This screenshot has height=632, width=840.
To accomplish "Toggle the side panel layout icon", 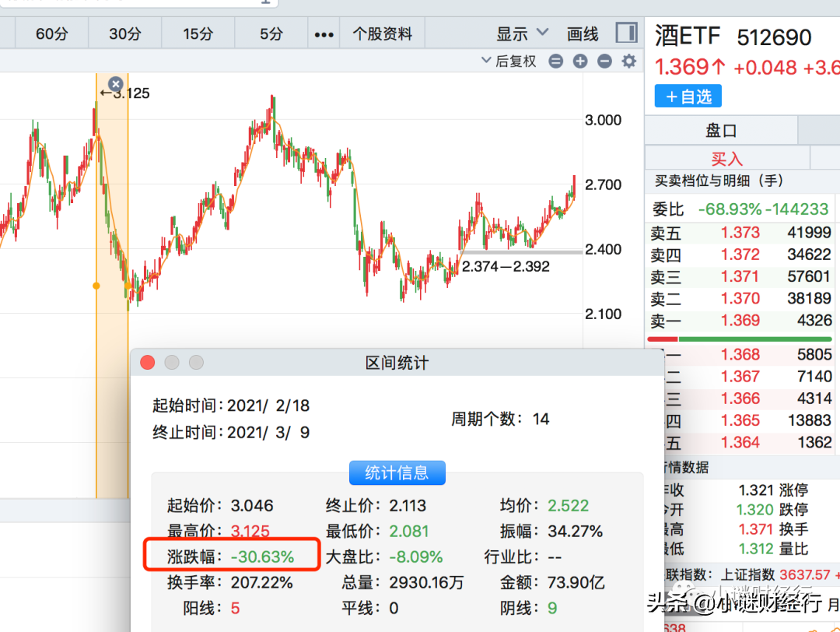I will (x=626, y=33).
